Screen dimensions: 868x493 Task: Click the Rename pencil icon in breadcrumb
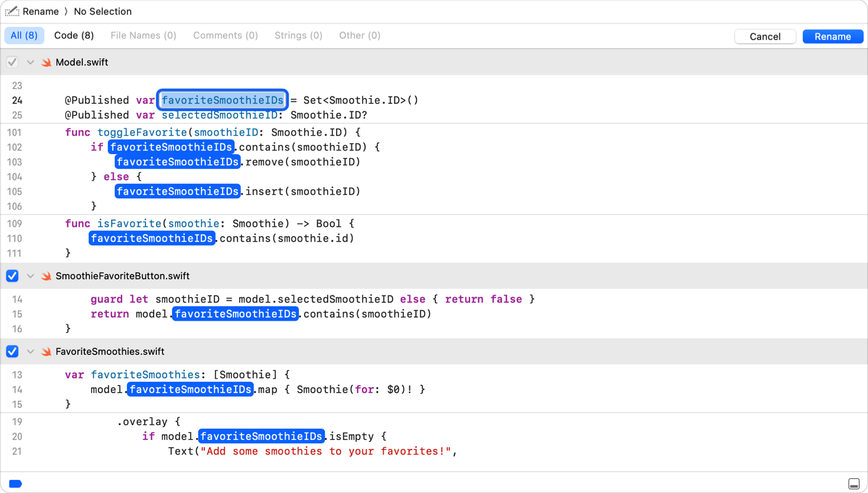(12, 11)
